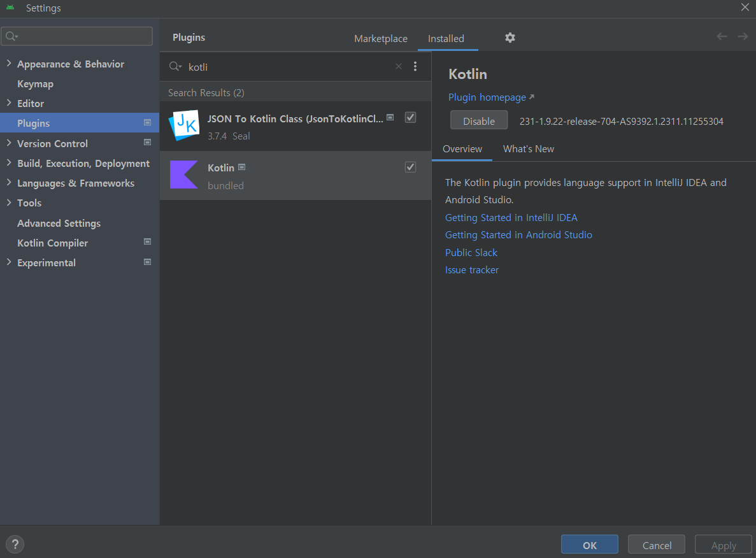Click the JSON To Kotlin Class plugin icon
756x558 pixels.
coord(184,125)
